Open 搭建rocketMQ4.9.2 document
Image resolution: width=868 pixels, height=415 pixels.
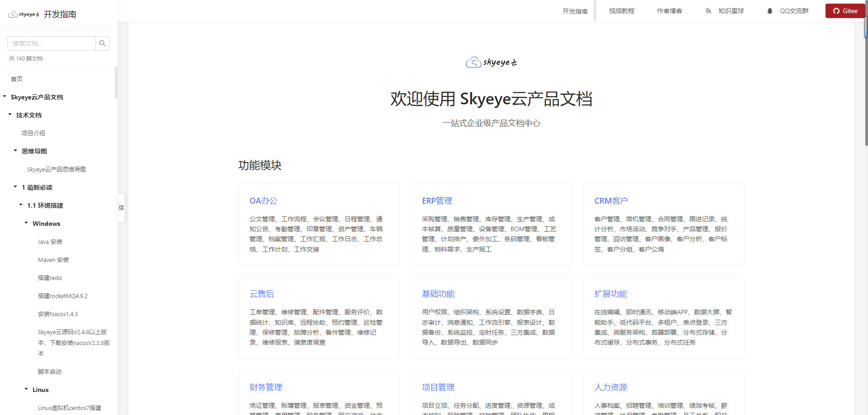(63, 296)
